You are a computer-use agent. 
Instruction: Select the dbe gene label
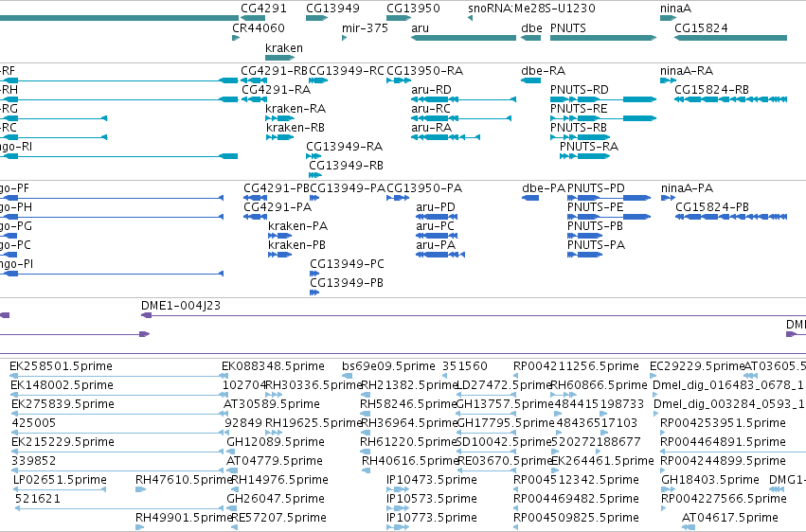[x=531, y=27]
